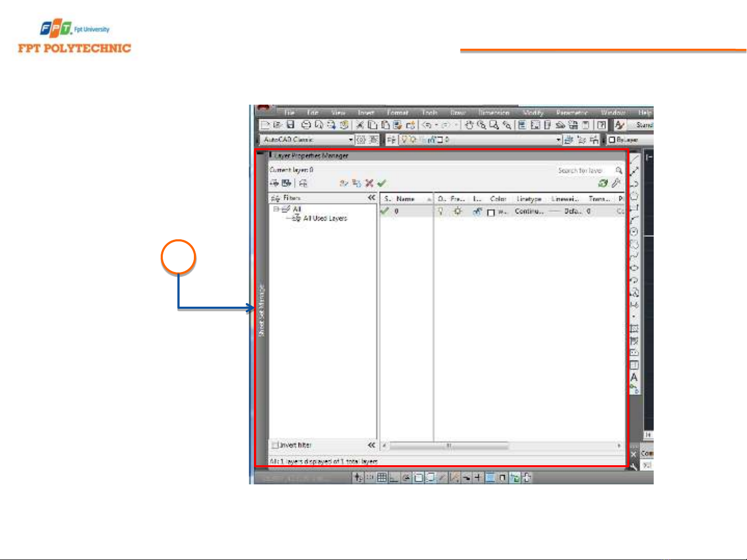
Task: Open layer Settings wrench icon
Action: coord(616,183)
